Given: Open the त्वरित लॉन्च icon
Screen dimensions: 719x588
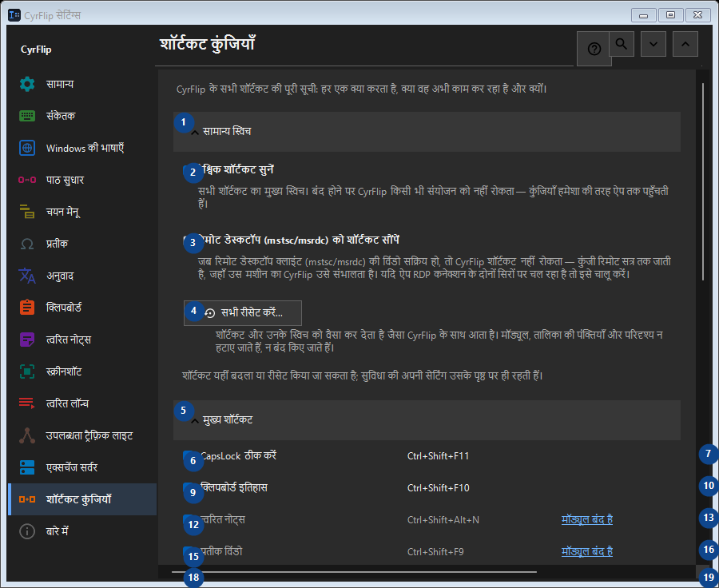Looking at the screenshot, I should click(27, 403).
